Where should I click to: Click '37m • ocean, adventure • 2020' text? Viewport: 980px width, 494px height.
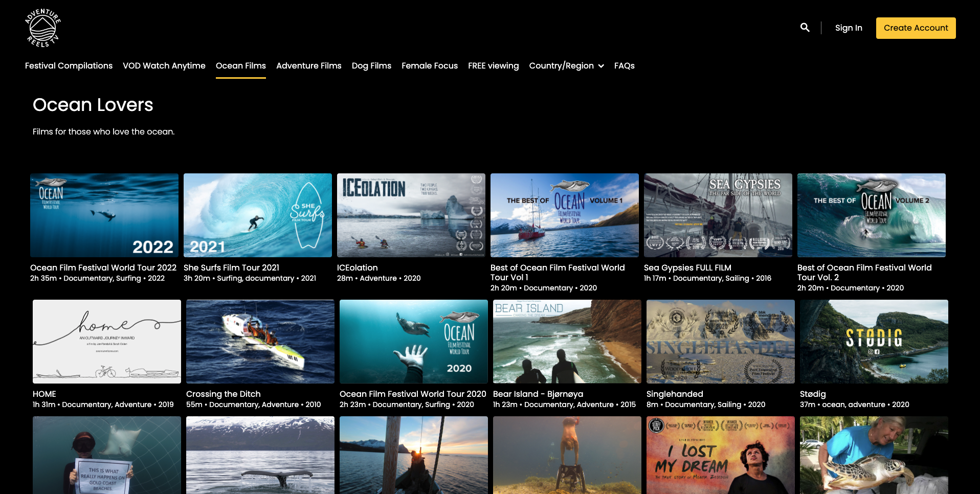coord(854,405)
